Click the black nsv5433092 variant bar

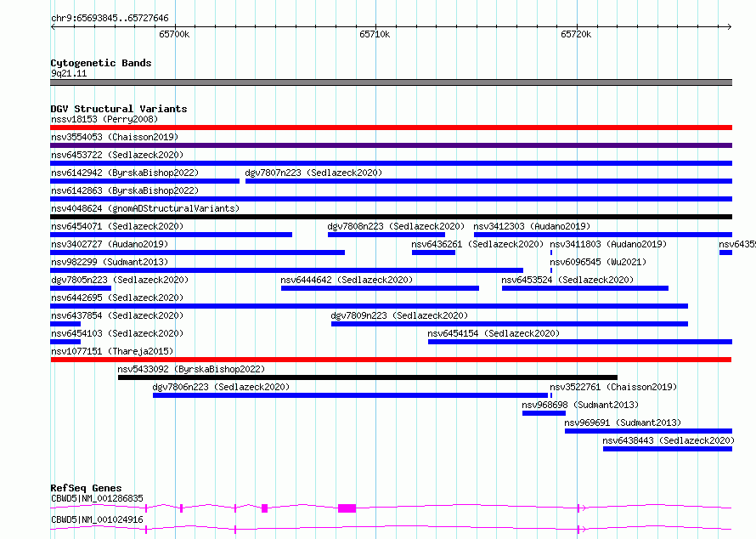click(x=368, y=377)
